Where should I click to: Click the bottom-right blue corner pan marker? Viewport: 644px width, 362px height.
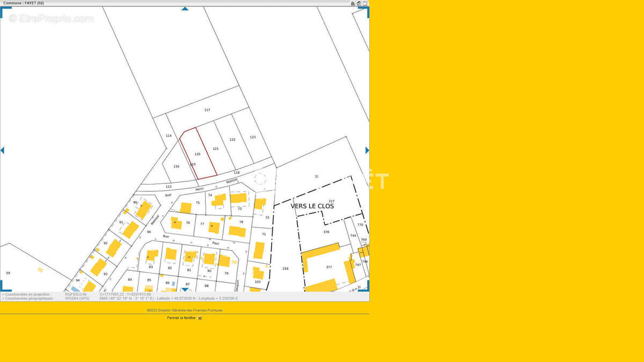coord(367,287)
